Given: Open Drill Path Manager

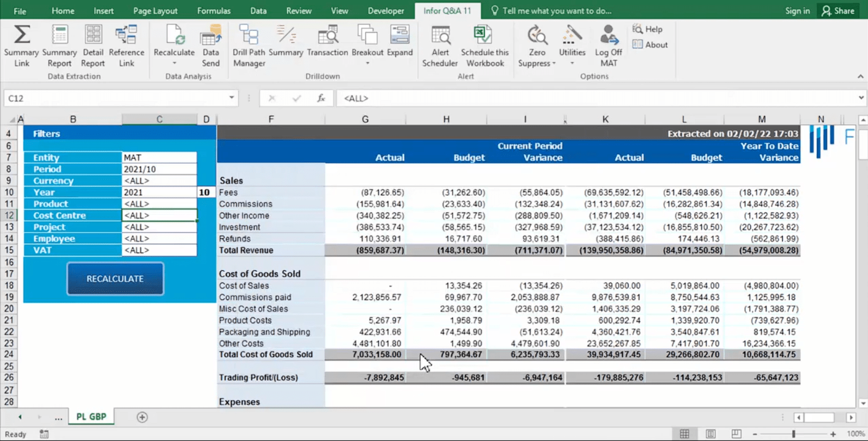Looking at the screenshot, I should 249,46.
